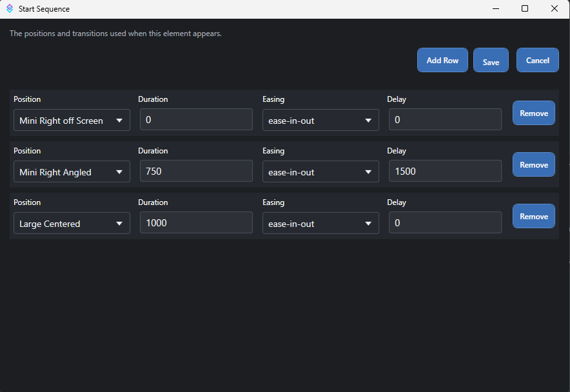Remove the Large Centered row

[534, 217]
